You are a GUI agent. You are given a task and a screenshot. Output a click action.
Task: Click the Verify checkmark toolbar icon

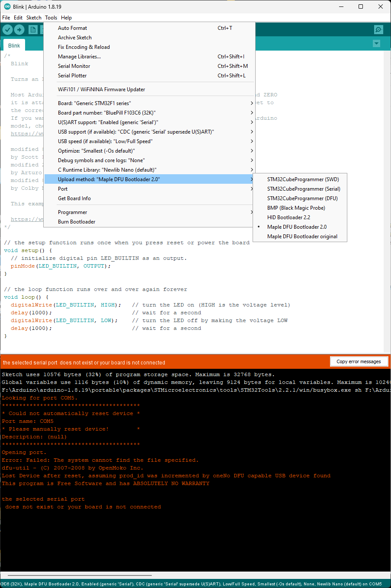click(8, 29)
